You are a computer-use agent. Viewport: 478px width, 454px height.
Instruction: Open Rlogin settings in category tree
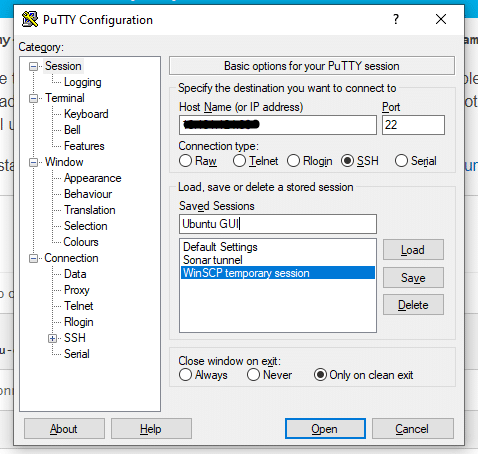coord(79,322)
